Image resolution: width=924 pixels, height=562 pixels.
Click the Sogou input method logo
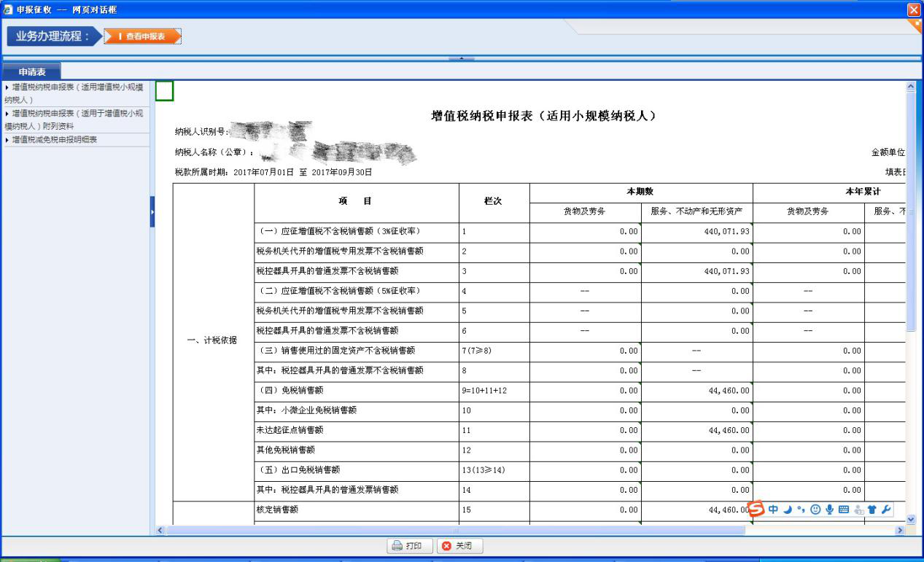coord(757,509)
